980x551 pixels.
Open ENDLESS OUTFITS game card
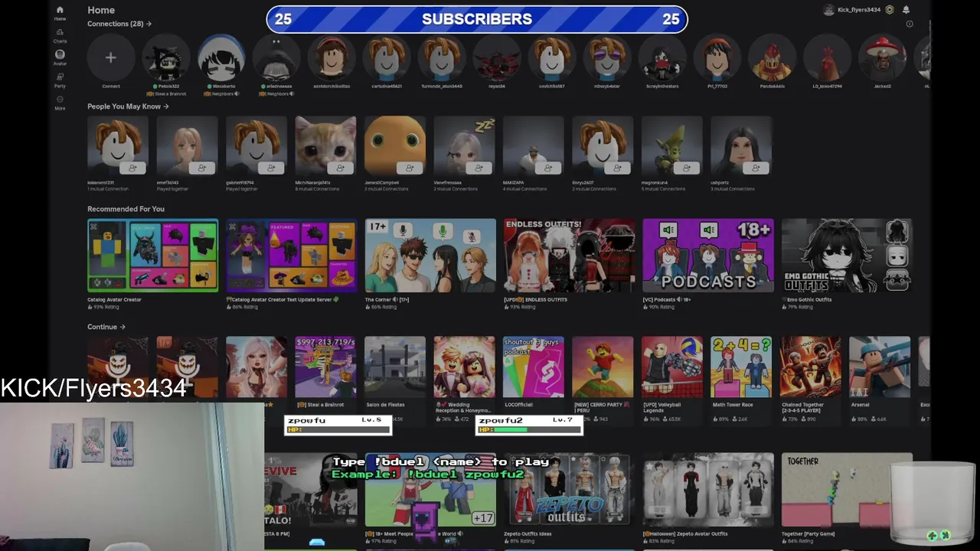coord(569,256)
